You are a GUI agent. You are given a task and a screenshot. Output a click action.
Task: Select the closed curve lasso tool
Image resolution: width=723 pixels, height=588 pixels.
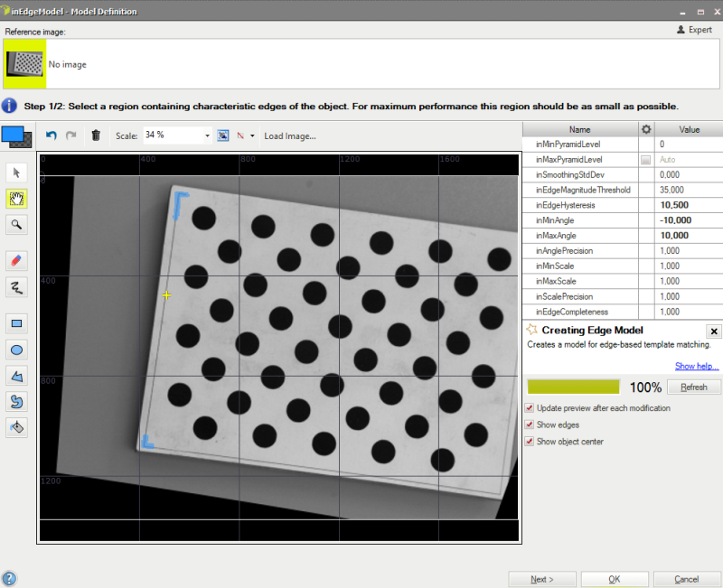[16, 402]
